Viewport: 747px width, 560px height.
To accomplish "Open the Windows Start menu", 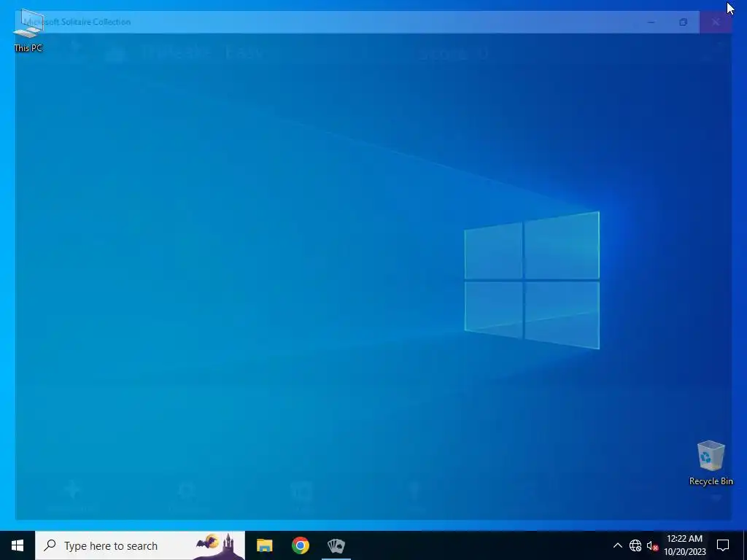I will [x=18, y=545].
